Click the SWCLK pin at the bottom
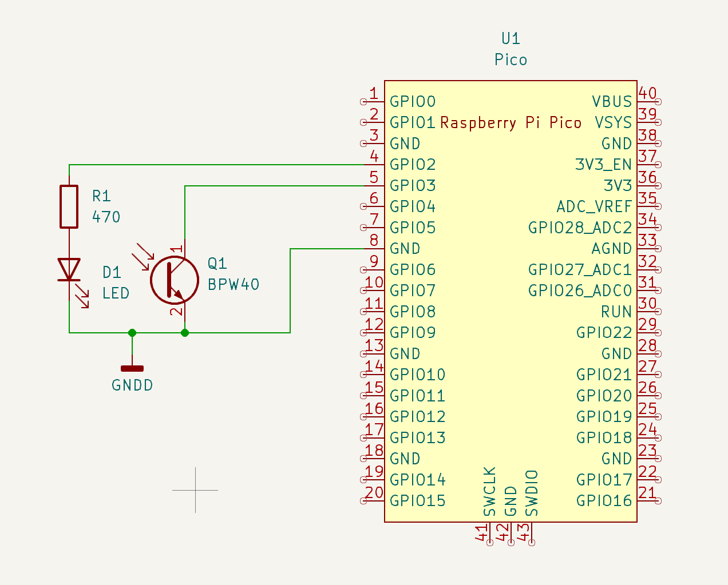728x585 pixels. [x=489, y=532]
